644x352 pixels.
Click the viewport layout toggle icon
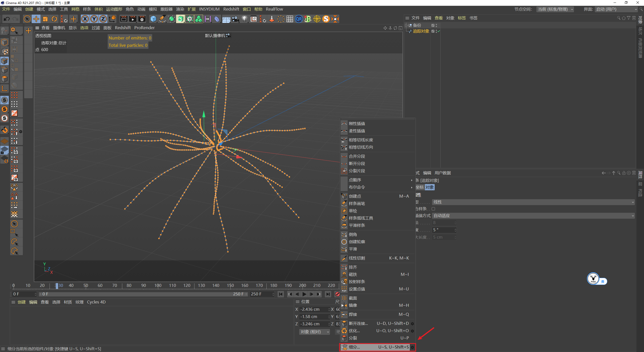click(x=400, y=28)
